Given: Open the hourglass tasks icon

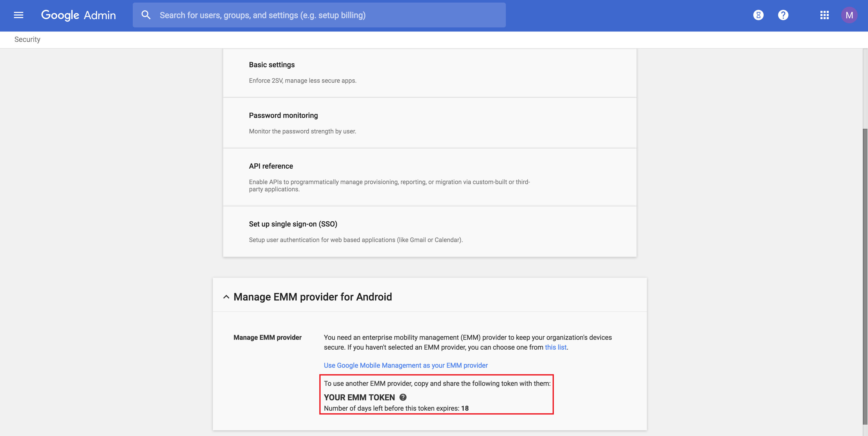Looking at the screenshot, I should (x=758, y=15).
